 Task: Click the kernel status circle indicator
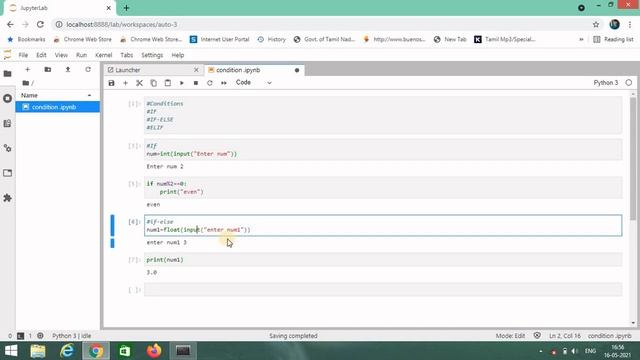pos(629,82)
